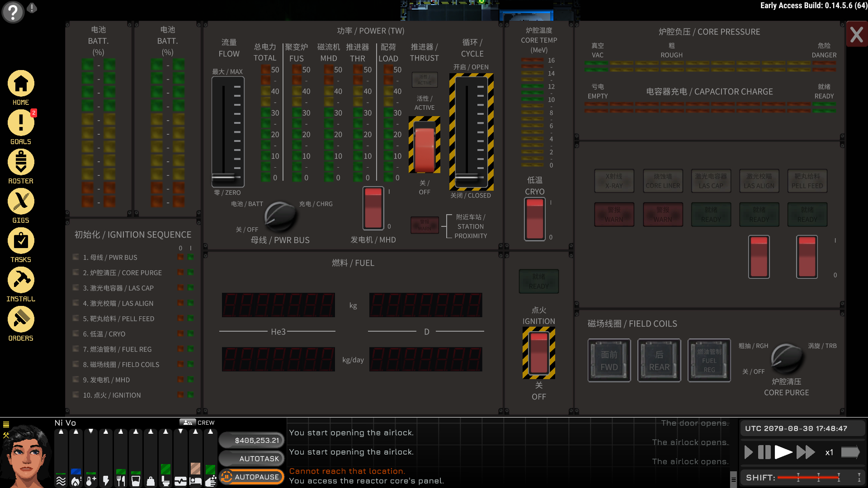Open the Gigs icon

21,202
